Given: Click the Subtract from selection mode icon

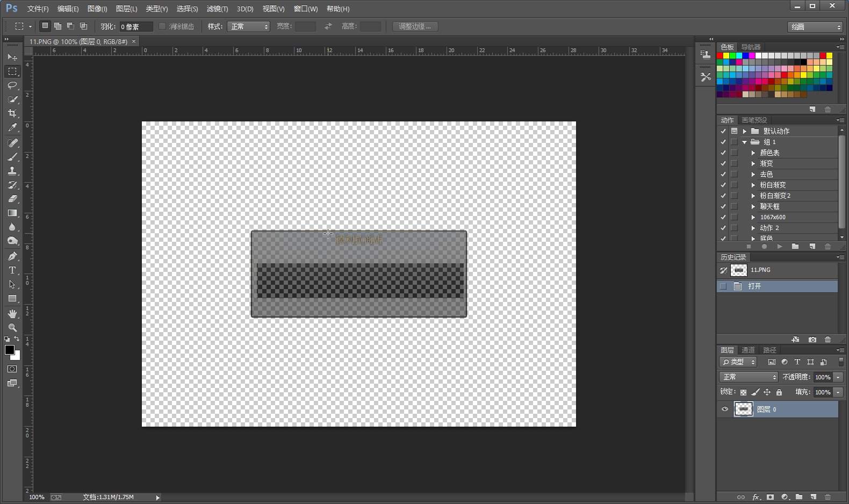Looking at the screenshot, I should [x=70, y=26].
